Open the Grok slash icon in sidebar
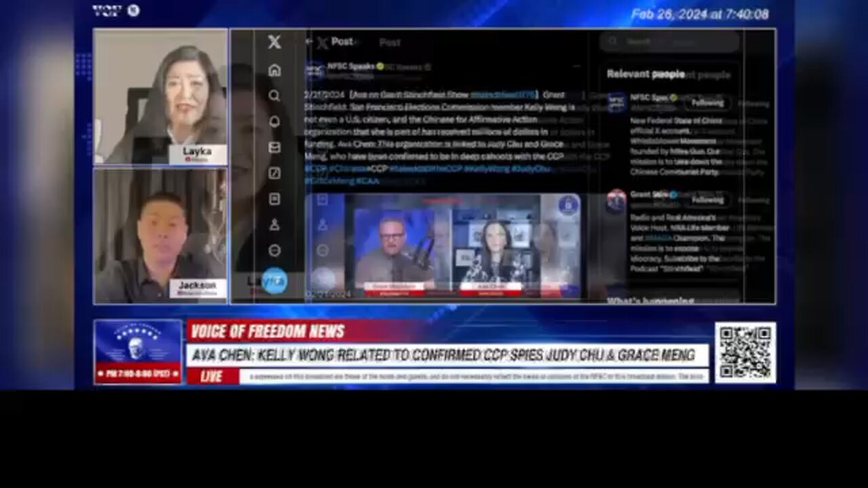 point(274,173)
